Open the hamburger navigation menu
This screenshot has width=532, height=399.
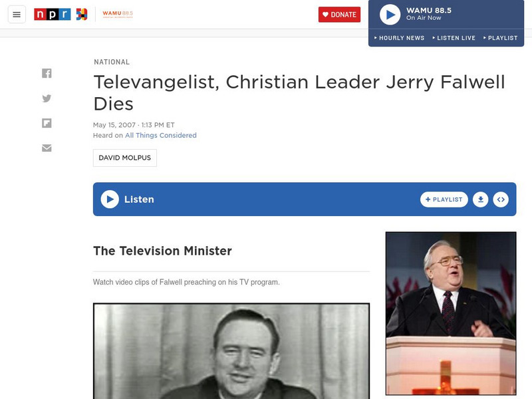[17, 15]
